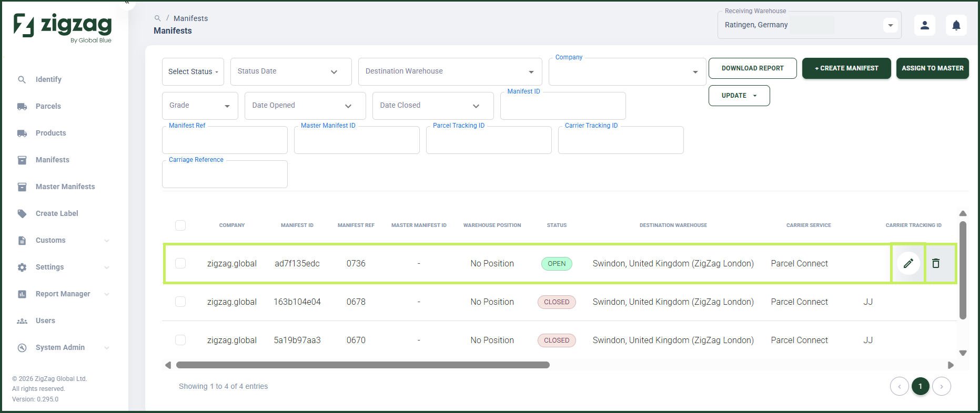Click DOWNLOAD REPORT button
The height and width of the screenshot is (413, 980).
click(x=753, y=68)
